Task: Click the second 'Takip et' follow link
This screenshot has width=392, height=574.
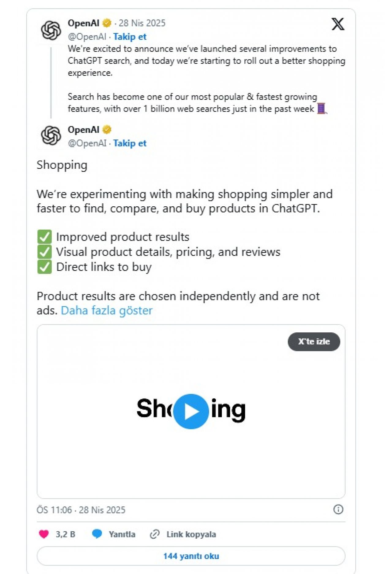Action: (x=130, y=143)
